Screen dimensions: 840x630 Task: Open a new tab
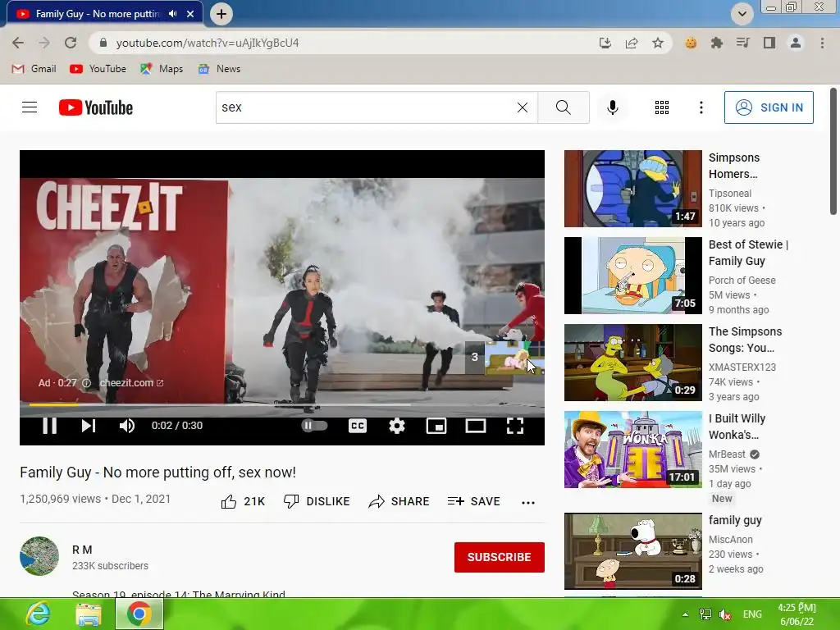click(221, 14)
